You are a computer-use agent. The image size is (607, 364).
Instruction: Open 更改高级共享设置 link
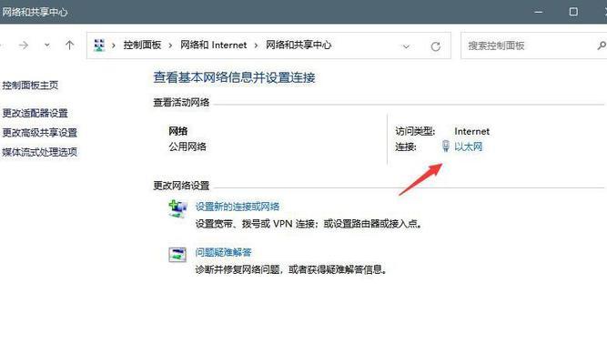tap(39, 133)
